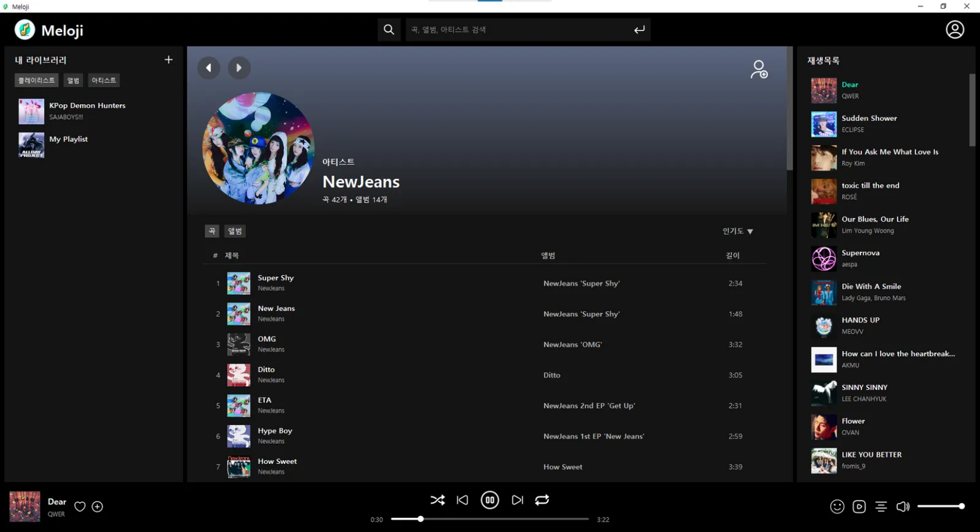
Task: Like the current song Dear with heart icon
Action: pos(80,507)
